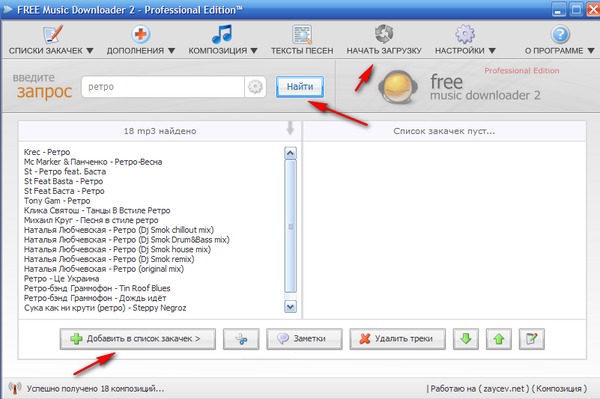Click the search query input field

click(163, 87)
